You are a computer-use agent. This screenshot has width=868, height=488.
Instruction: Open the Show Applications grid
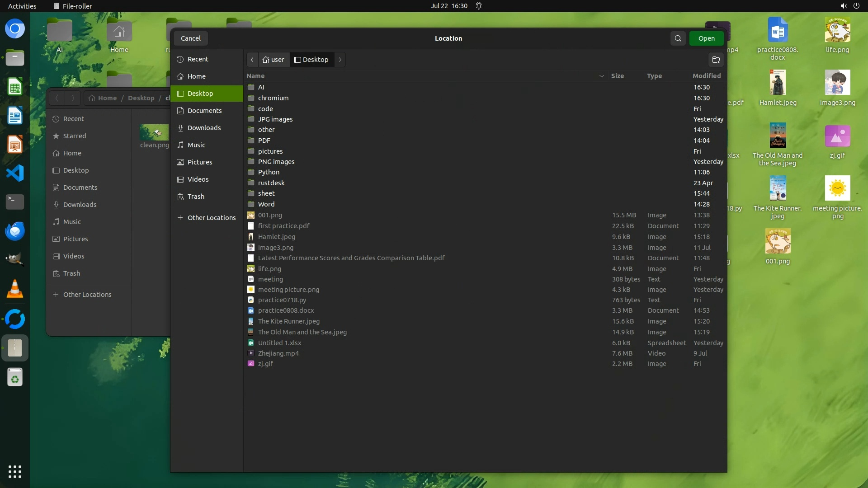coord(15,471)
